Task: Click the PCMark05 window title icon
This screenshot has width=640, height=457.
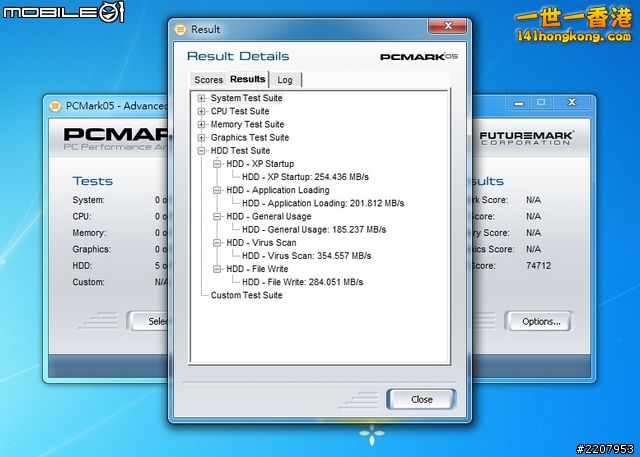Action: (x=55, y=105)
